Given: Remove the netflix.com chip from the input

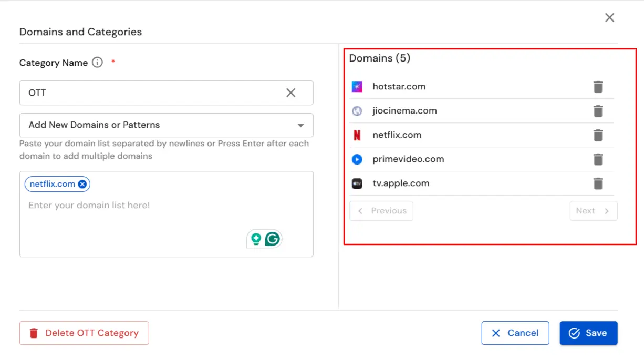Looking at the screenshot, I should click(82, 183).
